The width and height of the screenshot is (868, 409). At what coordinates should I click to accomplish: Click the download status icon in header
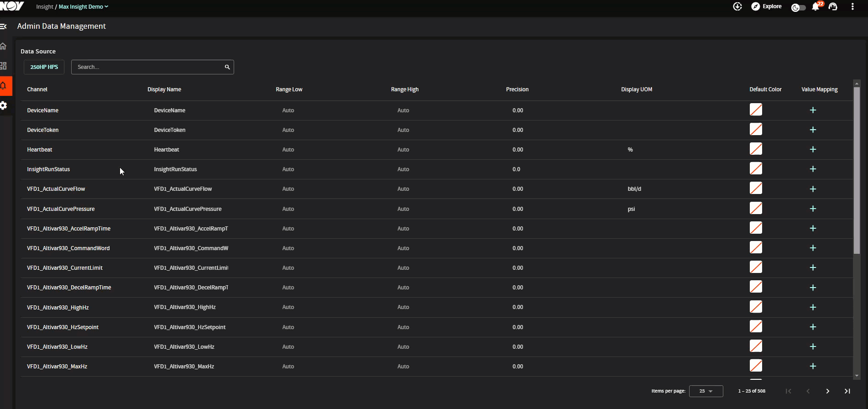pyautogui.click(x=737, y=6)
